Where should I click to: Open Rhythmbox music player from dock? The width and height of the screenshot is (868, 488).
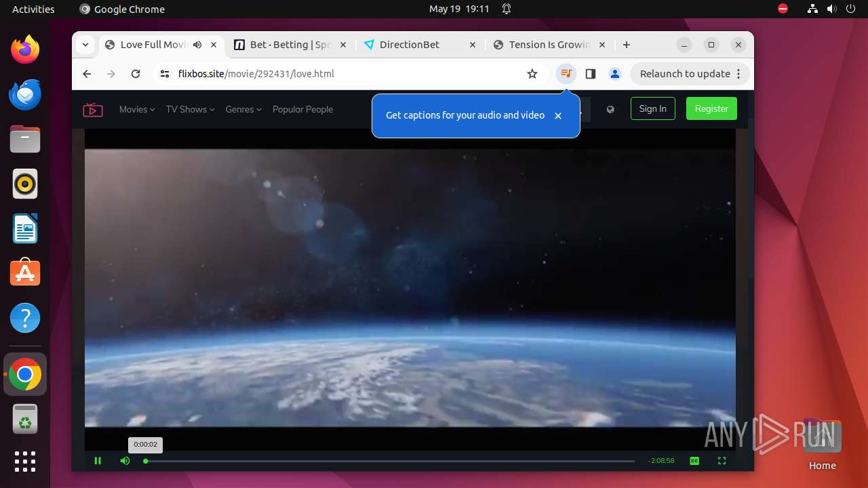pyautogui.click(x=25, y=184)
